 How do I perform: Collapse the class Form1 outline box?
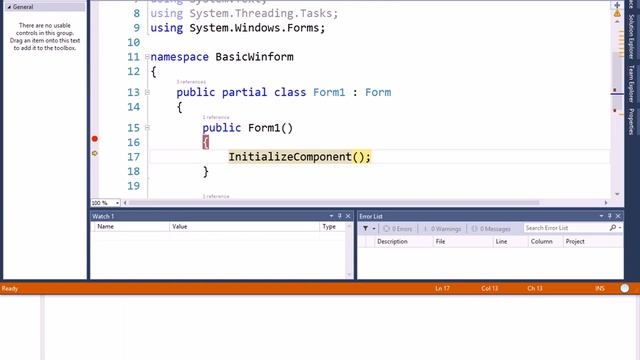pos(147,92)
